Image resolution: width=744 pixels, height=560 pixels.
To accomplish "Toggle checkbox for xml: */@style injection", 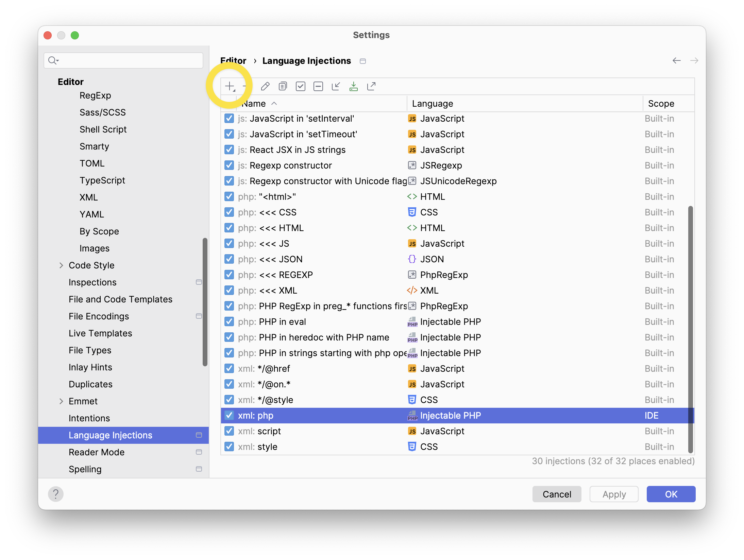I will (230, 400).
